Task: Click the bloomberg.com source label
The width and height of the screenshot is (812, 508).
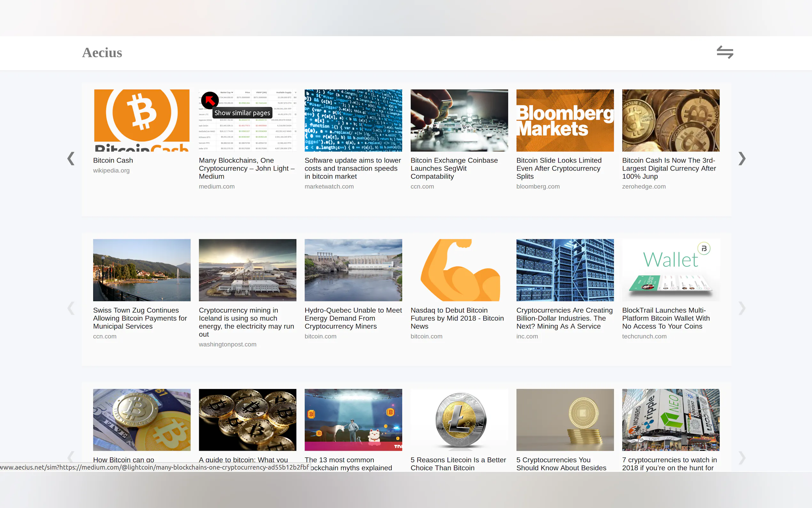Action: (538, 187)
